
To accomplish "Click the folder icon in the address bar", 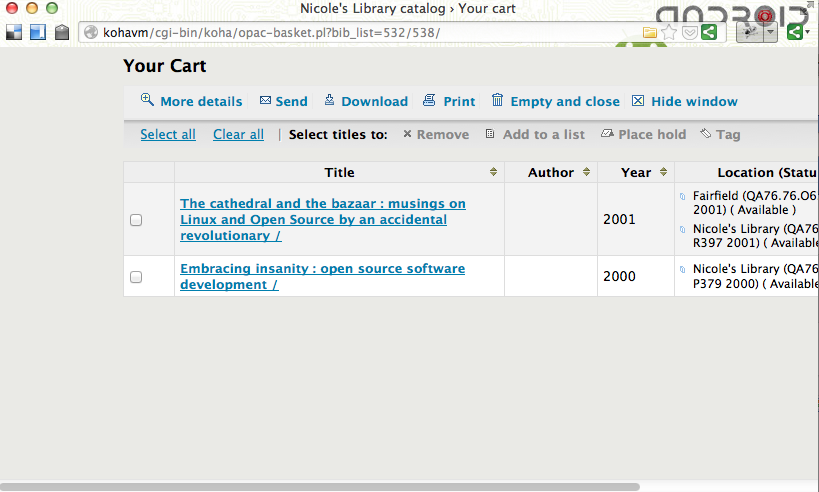I will 650,32.
